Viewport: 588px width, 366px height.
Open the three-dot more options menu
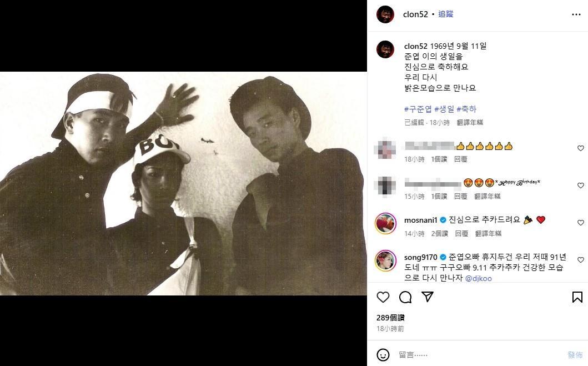576,14
